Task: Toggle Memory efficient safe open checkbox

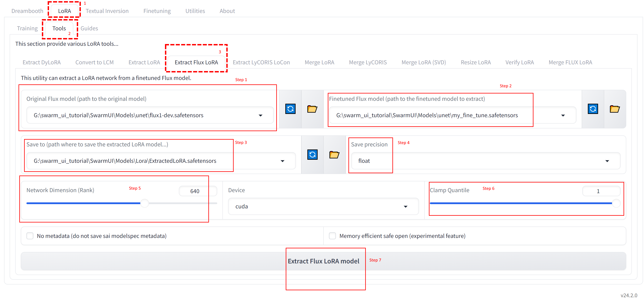Action: click(x=332, y=236)
